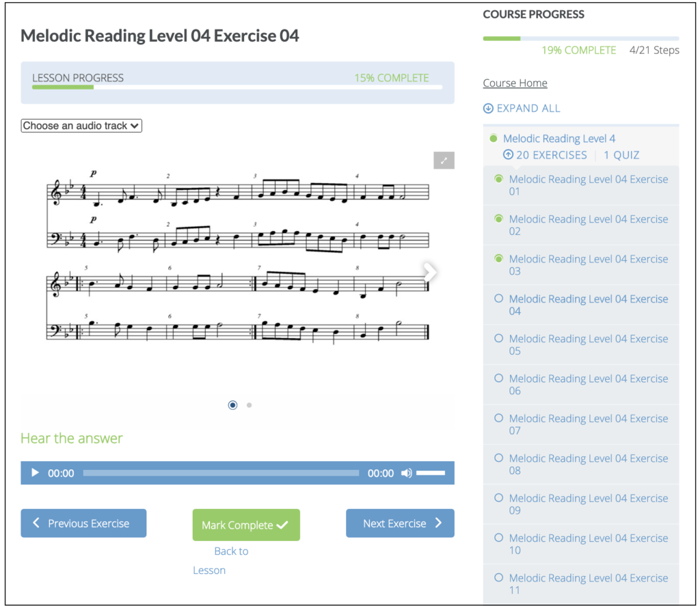Open the Course Home link
This screenshot has width=700, height=606.
(515, 83)
